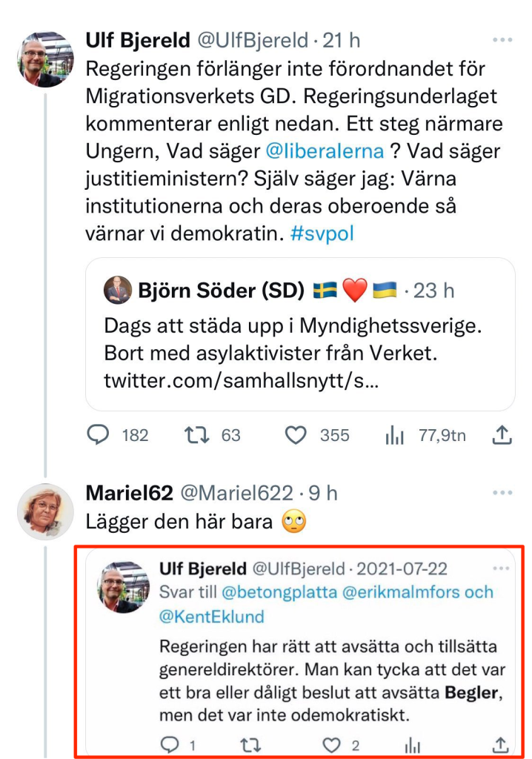Image resolution: width=532 pixels, height=759 pixels.
Task: Open the #svpol hashtag
Action: pos(322,233)
